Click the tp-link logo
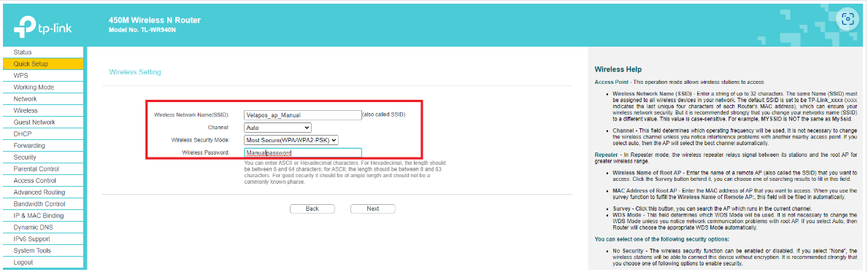This screenshot has width=868, height=272. coord(43,26)
